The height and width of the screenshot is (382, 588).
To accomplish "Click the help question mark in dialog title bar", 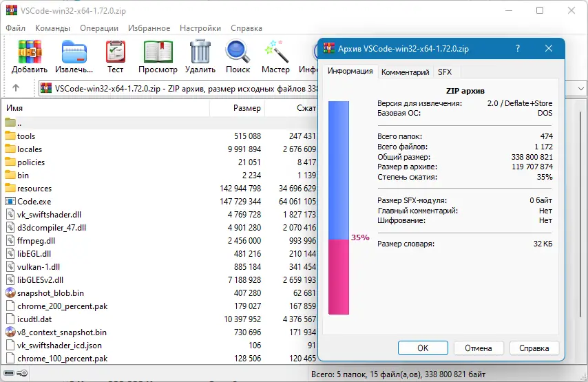I will click(x=518, y=48).
